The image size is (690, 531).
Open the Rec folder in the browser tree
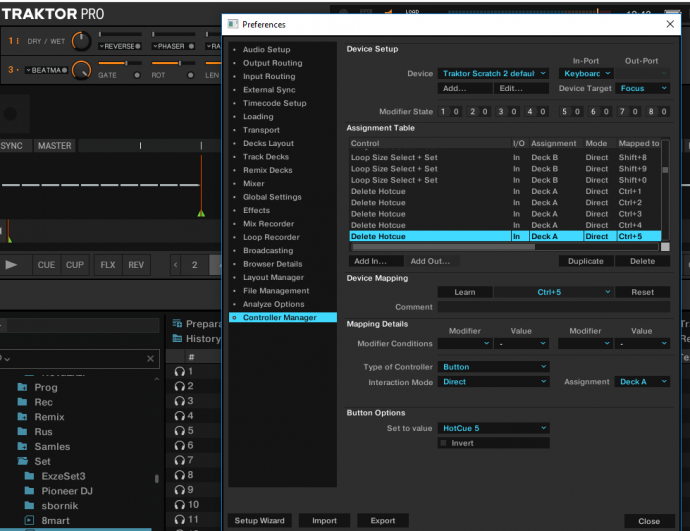tap(44, 402)
